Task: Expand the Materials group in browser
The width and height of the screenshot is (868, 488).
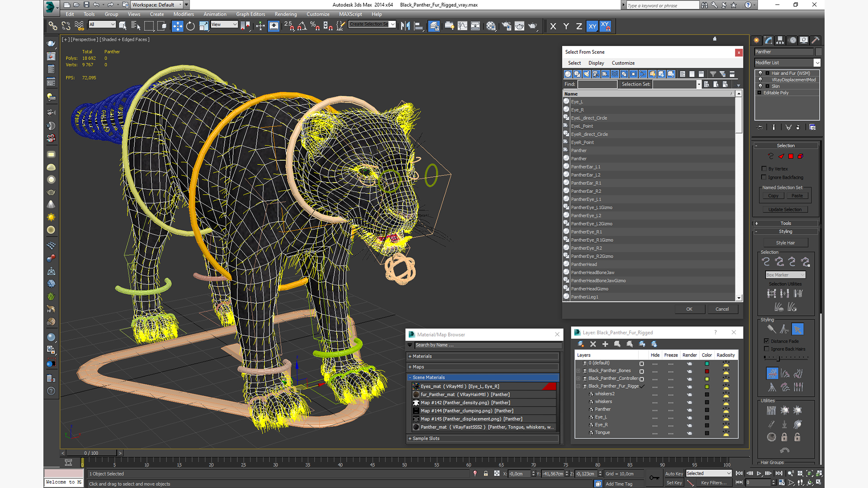Action: tap(422, 356)
